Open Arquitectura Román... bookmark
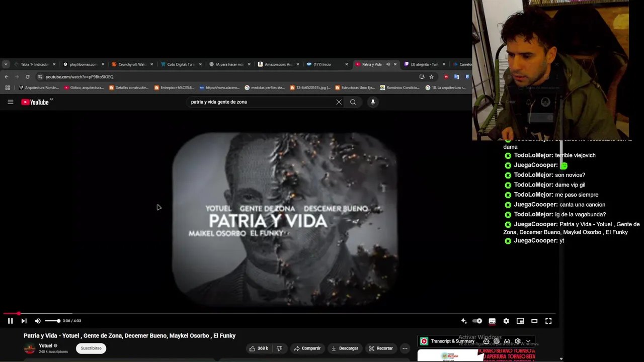Viewport: 644px width, 362px height. tap(39, 87)
